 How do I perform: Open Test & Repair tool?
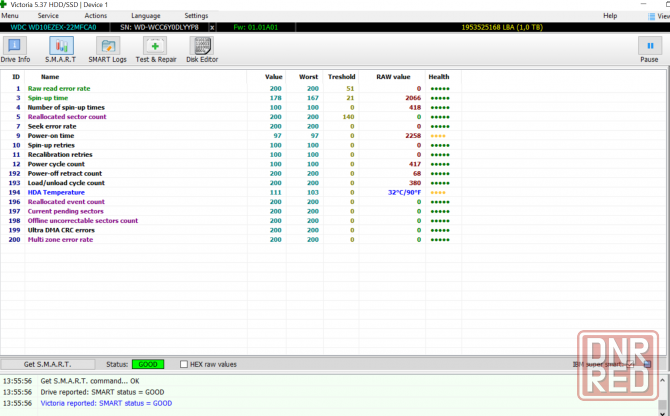click(x=156, y=50)
